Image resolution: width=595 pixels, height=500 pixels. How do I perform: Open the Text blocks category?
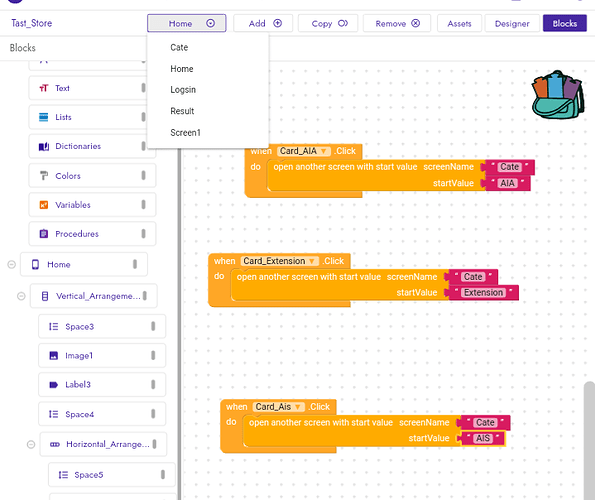point(92,88)
